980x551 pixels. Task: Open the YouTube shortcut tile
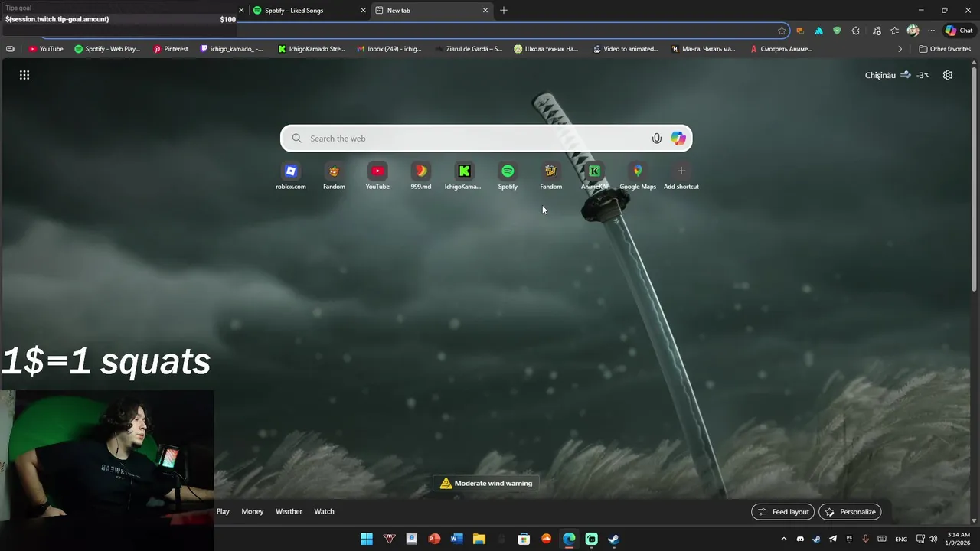click(377, 176)
